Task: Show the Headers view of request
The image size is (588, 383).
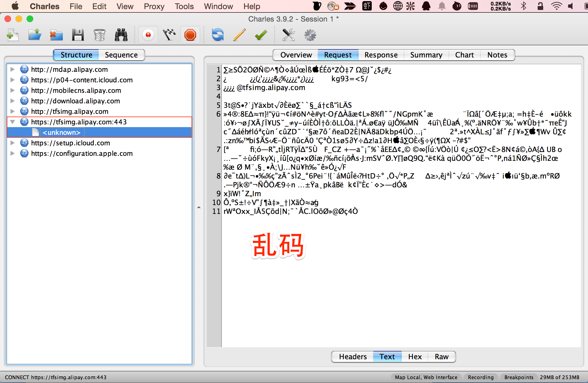Action: pyautogui.click(x=353, y=356)
